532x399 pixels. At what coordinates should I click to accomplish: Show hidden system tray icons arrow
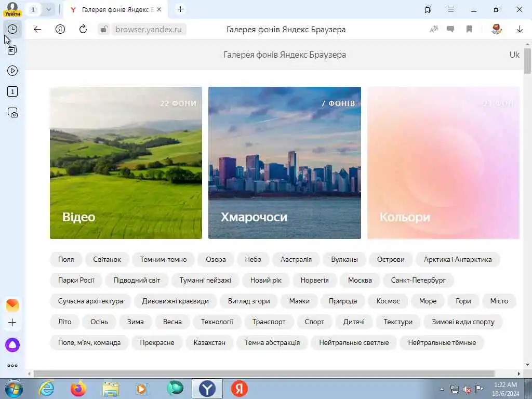[442, 389]
